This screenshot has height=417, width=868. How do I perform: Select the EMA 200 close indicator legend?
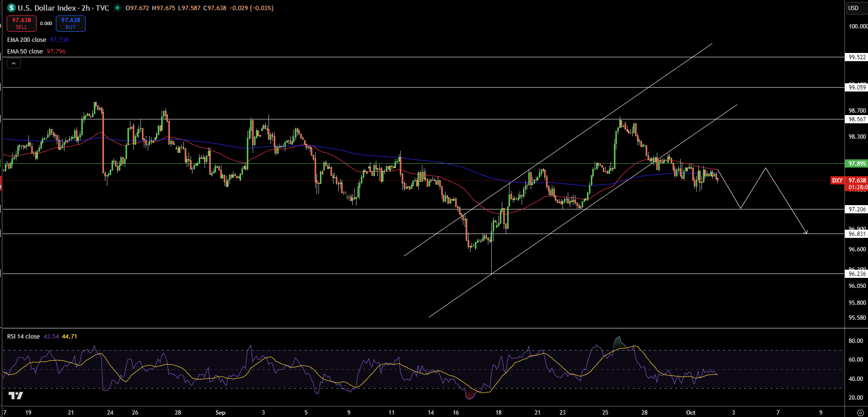tap(27, 40)
